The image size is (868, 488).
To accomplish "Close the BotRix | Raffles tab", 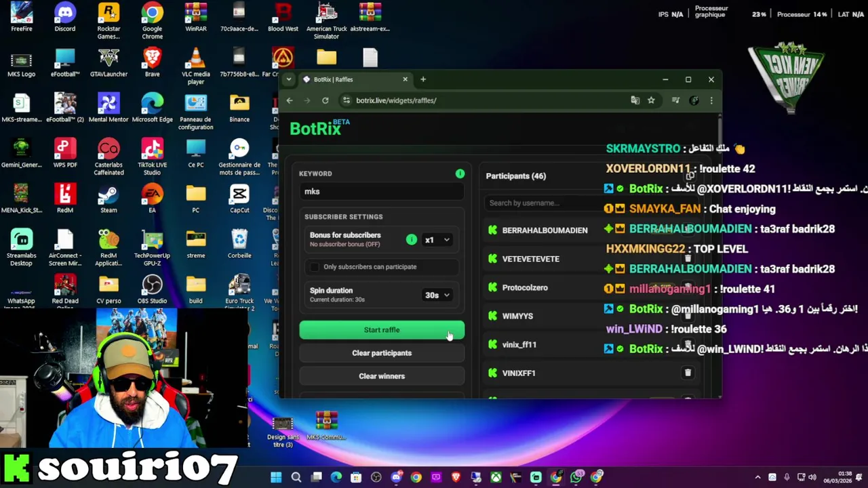I will (406, 79).
